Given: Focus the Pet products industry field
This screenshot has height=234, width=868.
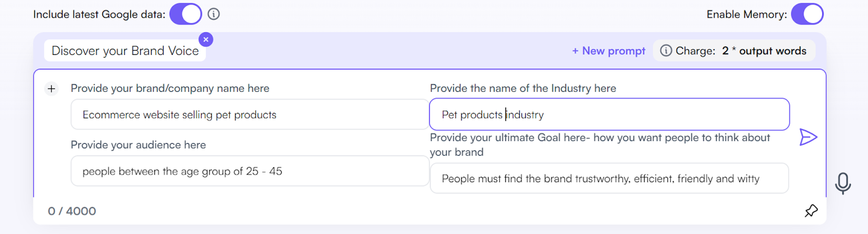Looking at the screenshot, I should click(609, 114).
